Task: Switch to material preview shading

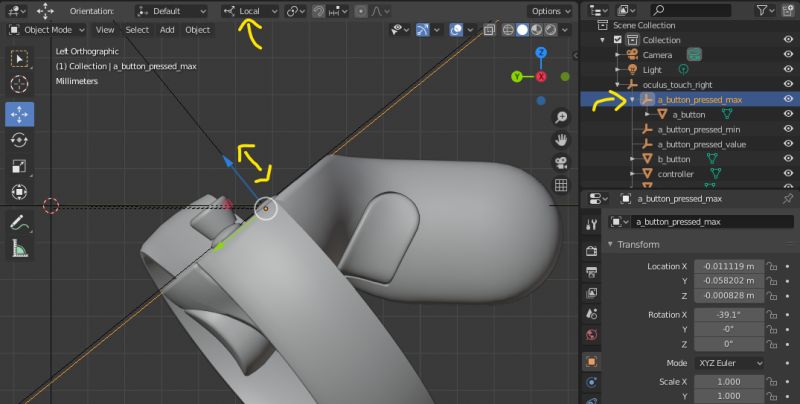Action: 536,30
